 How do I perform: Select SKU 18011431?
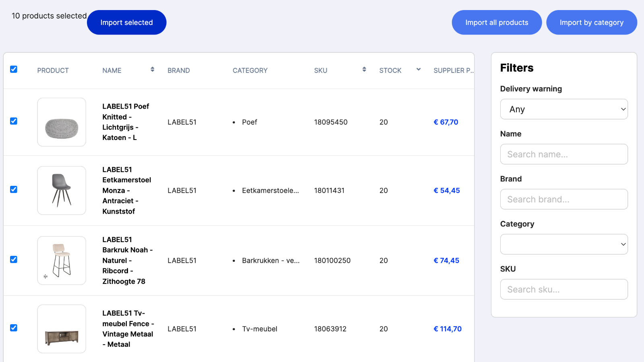329,191
